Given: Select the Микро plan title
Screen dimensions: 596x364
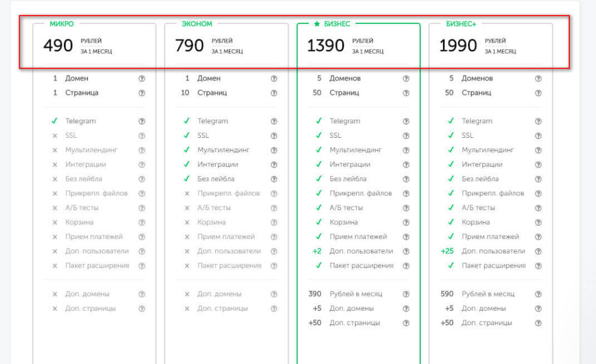Looking at the screenshot, I should tap(62, 24).
